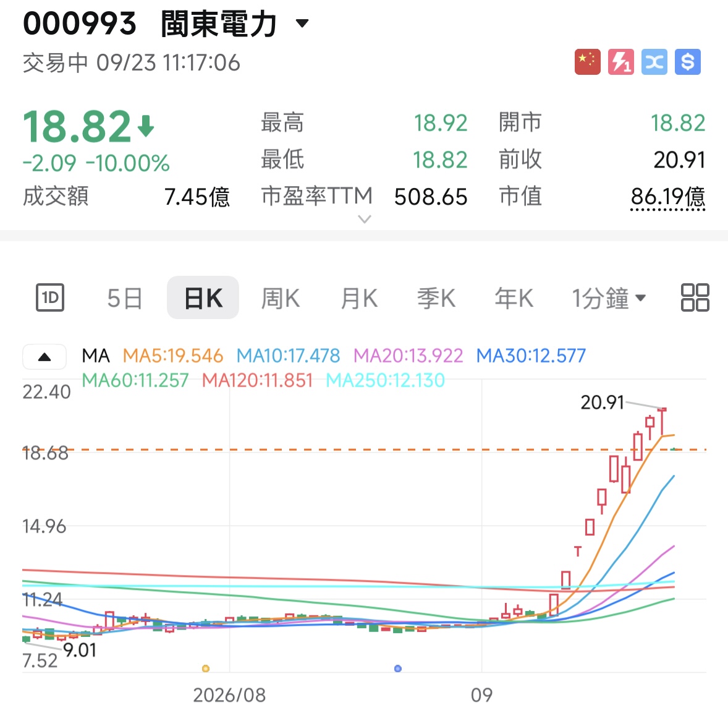Viewport: 728px width, 726px height.
Task: Switch to the 季K chart tab
Action: 436,298
